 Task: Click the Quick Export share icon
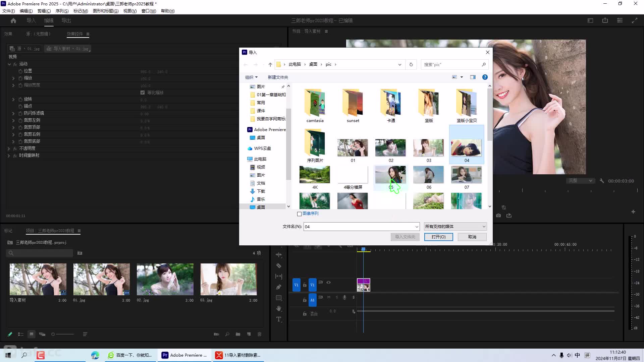pyautogui.click(x=605, y=20)
